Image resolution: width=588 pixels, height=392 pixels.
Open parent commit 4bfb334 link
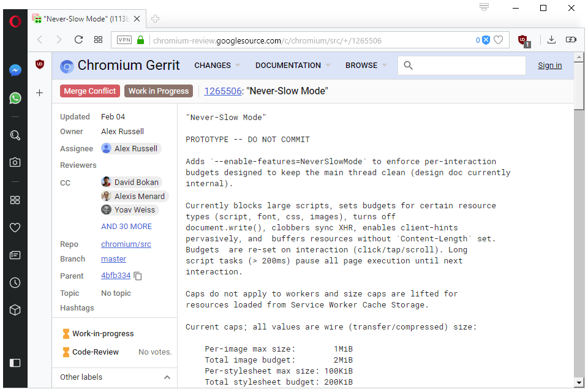point(116,276)
